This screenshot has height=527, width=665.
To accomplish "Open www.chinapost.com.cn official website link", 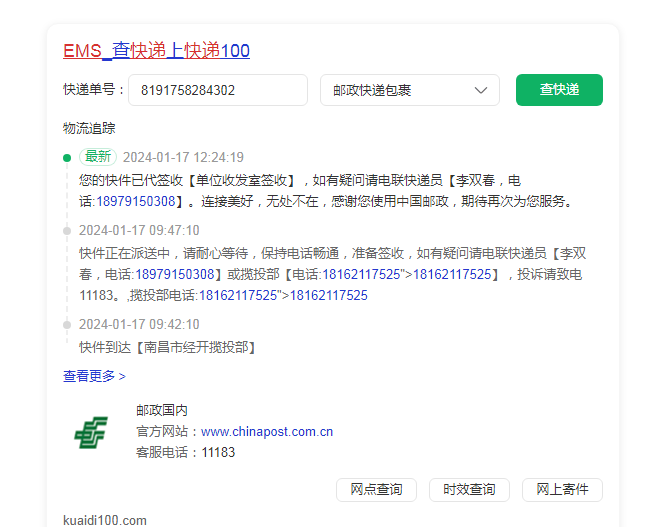I will pos(267,432).
